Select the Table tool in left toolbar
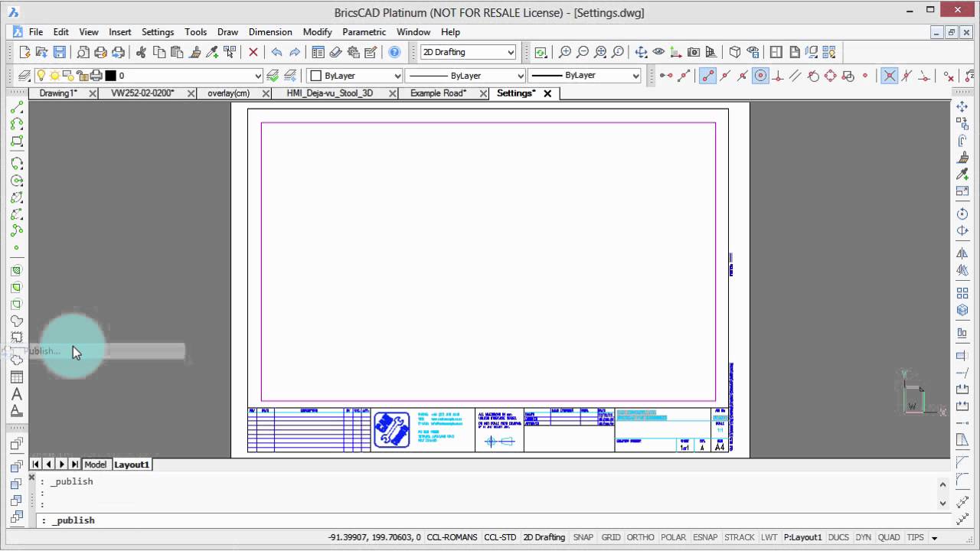This screenshot has height=551, width=980. coord(17,377)
